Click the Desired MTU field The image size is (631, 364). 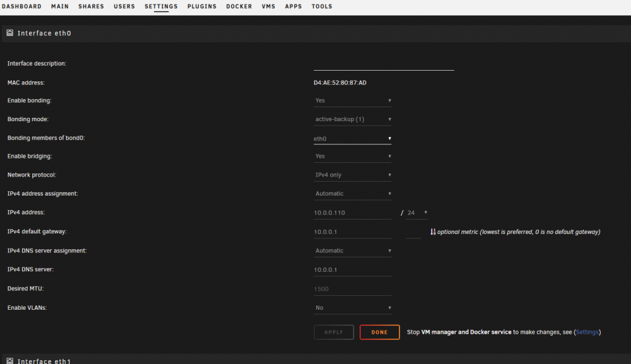pos(353,289)
